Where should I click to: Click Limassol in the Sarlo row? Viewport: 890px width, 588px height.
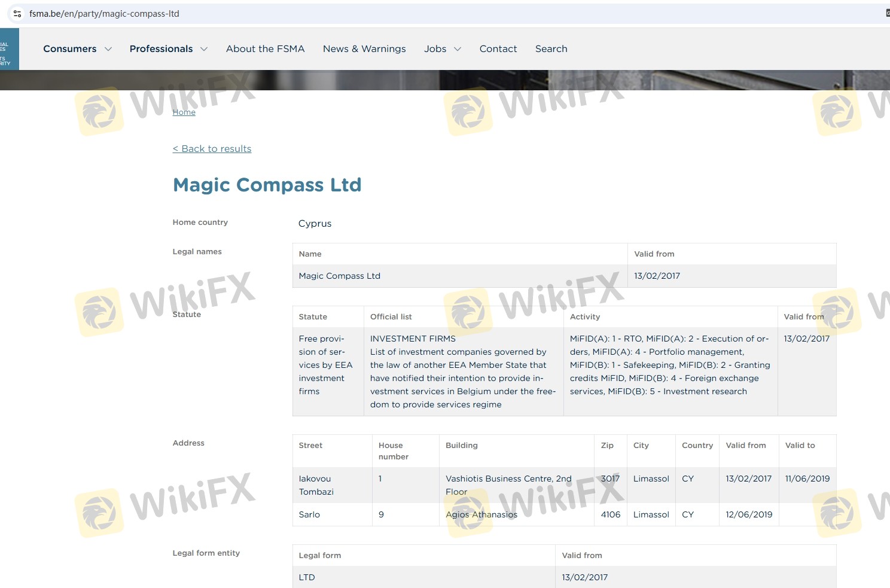[651, 514]
